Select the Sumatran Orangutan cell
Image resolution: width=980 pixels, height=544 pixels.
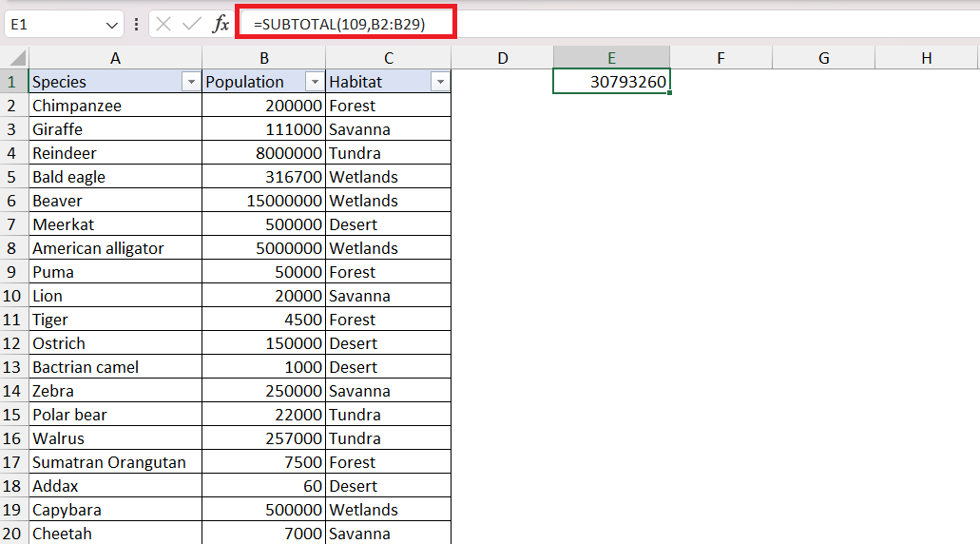pos(115,462)
